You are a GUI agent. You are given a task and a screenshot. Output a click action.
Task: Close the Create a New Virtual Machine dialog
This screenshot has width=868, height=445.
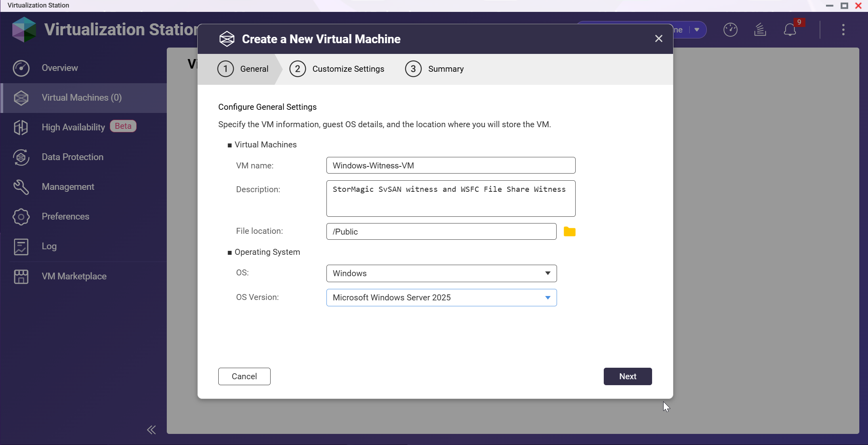pyautogui.click(x=658, y=38)
